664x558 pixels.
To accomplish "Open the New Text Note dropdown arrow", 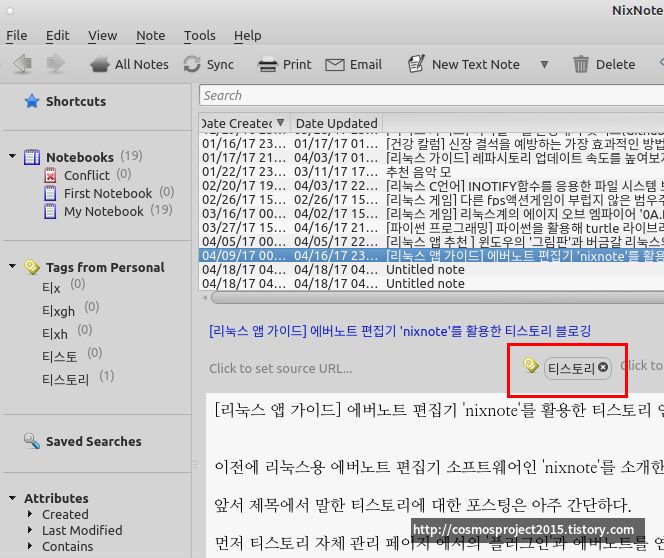I will pos(545,65).
